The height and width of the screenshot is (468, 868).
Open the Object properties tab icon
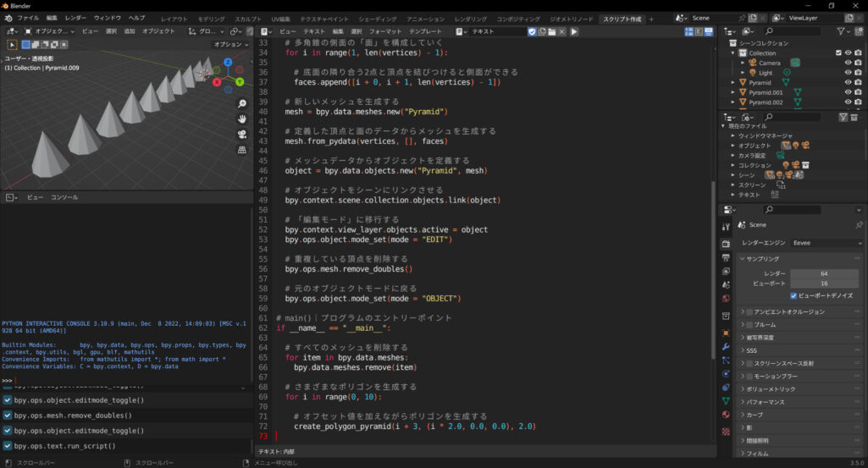click(x=726, y=333)
